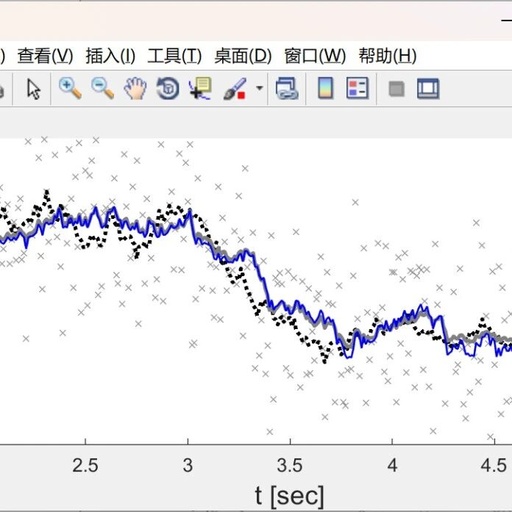The width and height of the screenshot is (512, 512).
Task: Open the 窗口(W) menu
Action: (315, 56)
